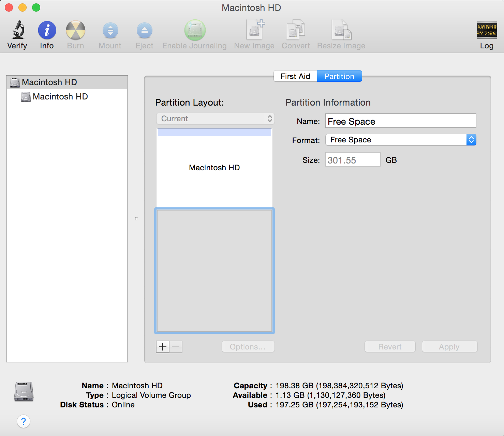Viewport: 504px width, 436px height.
Task: Click the Resize Image icon
Action: tap(341, 30)
